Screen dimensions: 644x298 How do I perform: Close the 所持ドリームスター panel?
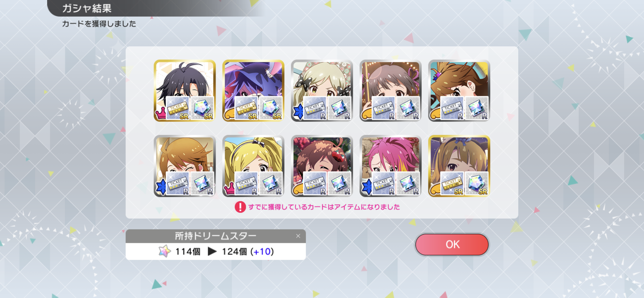pos(298,236)
